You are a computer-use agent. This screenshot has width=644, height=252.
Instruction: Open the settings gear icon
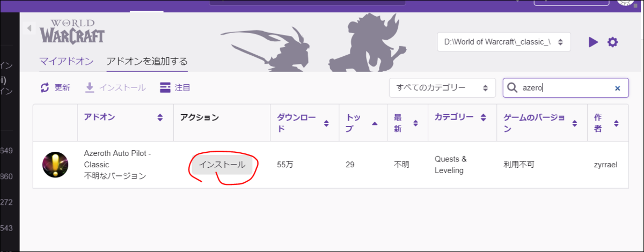[x=613, y=42]
